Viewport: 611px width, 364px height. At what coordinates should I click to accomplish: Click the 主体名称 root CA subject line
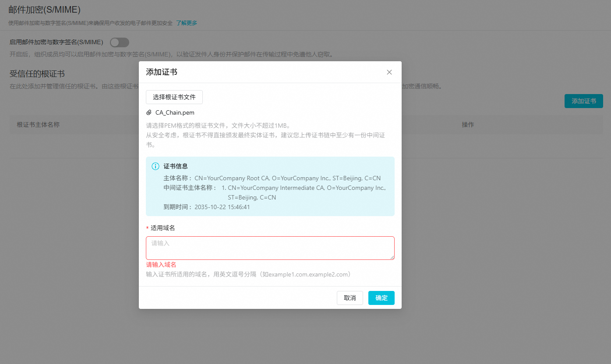click(287, 178)
